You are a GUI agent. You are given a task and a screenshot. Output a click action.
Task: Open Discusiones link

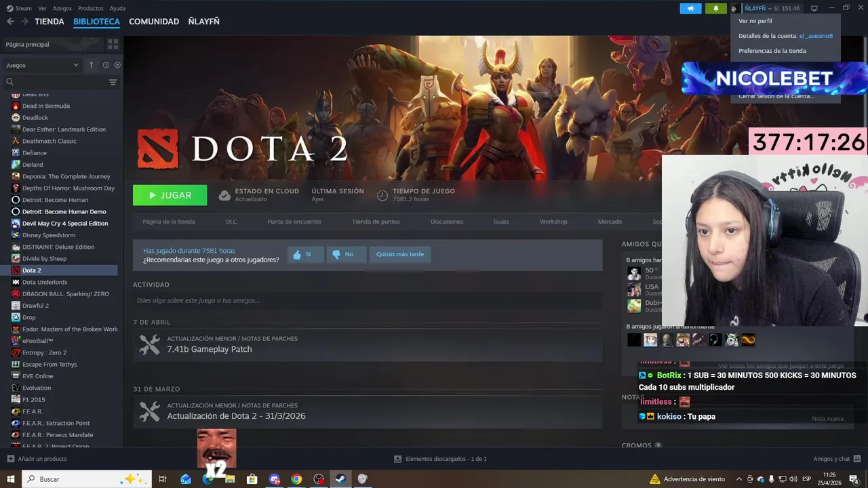coord(447,222)
